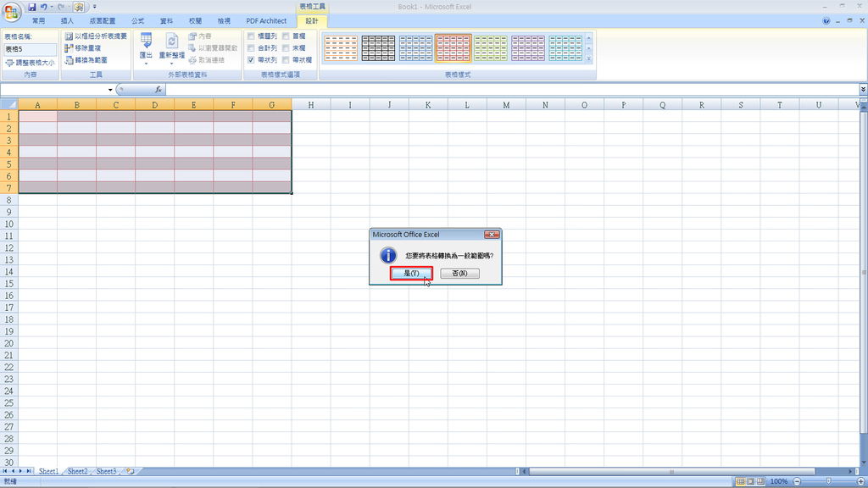Select cell A1 in the table
868x488 pixels.
click(x=37, y=117)
